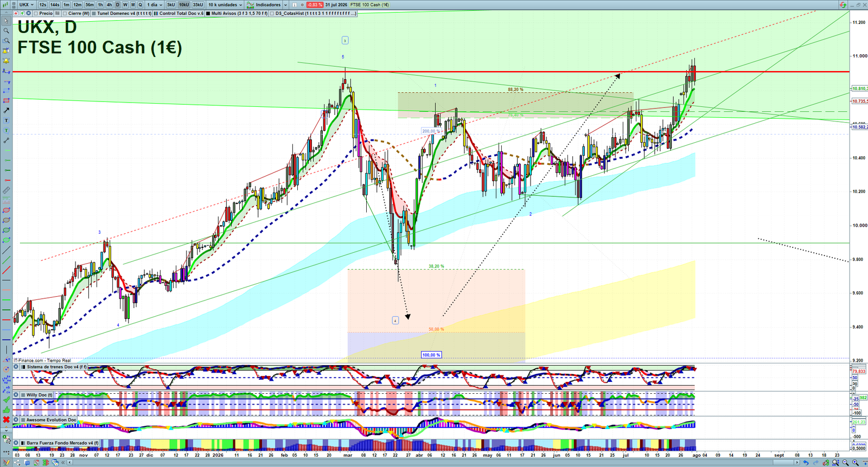Select the cursor pointer tool
This screenshot has width=868, height=467.
point(7,21)
